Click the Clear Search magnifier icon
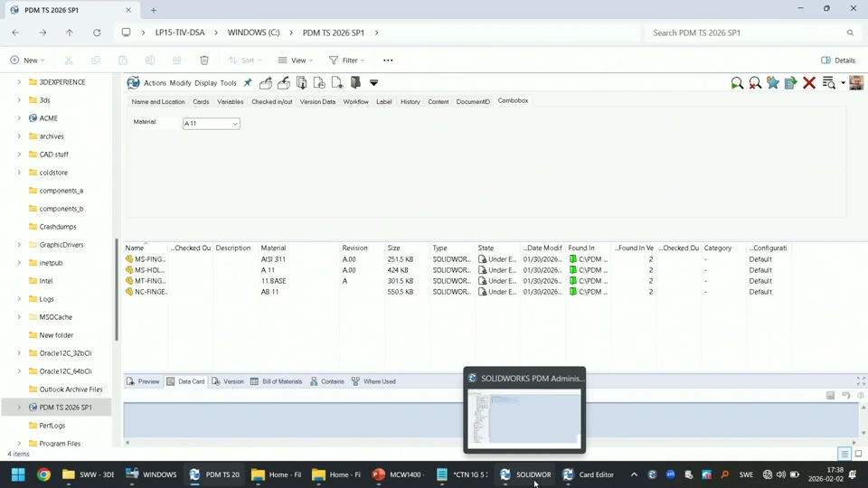The width and height of the screenshot is (868, 488). pyautogui.click(x=754, y=83)
